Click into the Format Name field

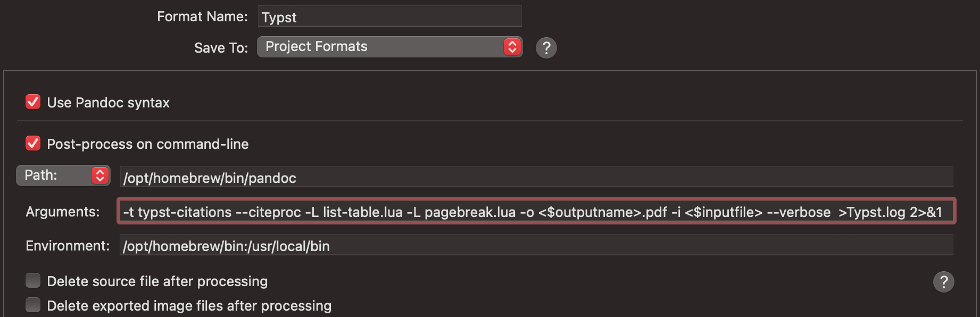389,16
